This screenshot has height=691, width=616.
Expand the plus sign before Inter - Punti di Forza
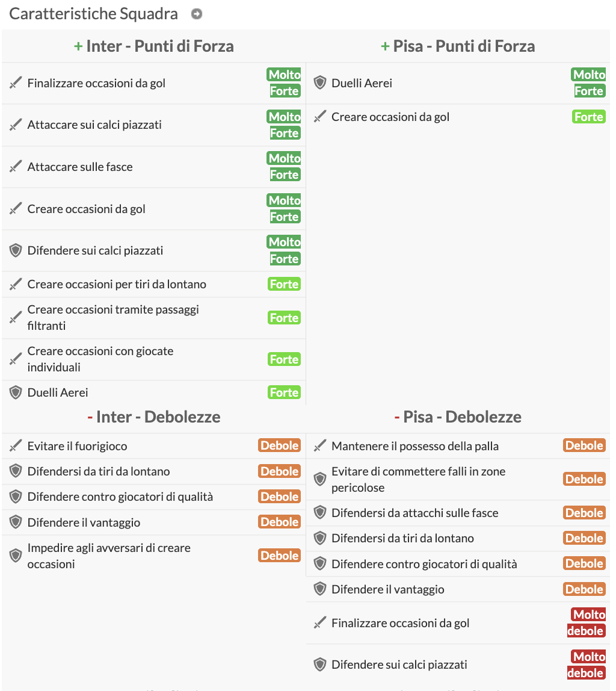click(78, 46)
